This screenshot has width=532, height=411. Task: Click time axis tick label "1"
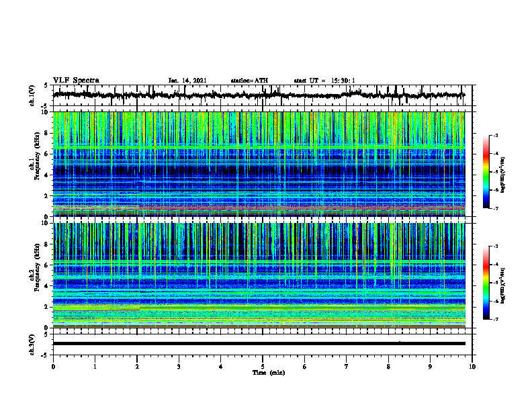[x=95, y=367]
